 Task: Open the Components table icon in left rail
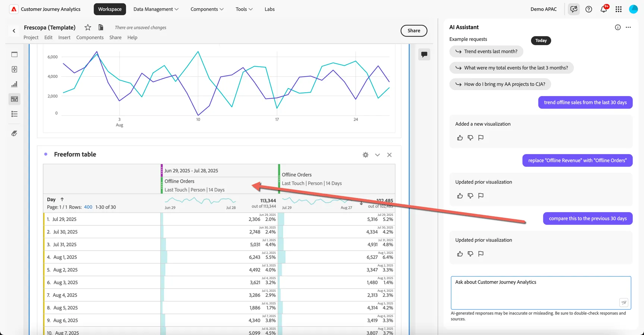coord(14,99)
